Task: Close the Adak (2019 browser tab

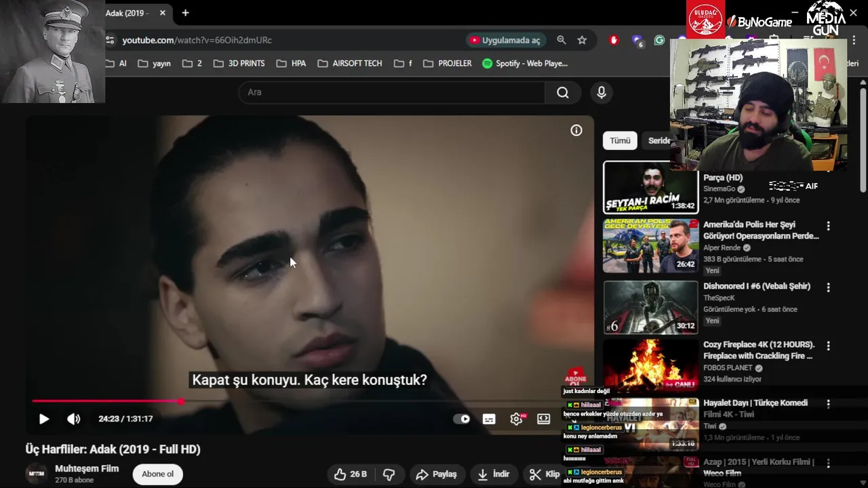Action: (x=163, y=13)
